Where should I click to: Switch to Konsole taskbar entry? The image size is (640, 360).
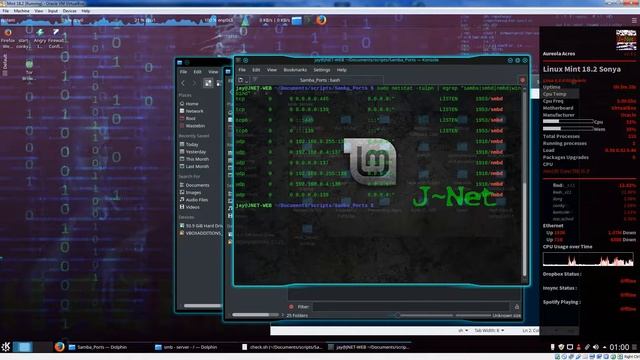coord(369,347)
